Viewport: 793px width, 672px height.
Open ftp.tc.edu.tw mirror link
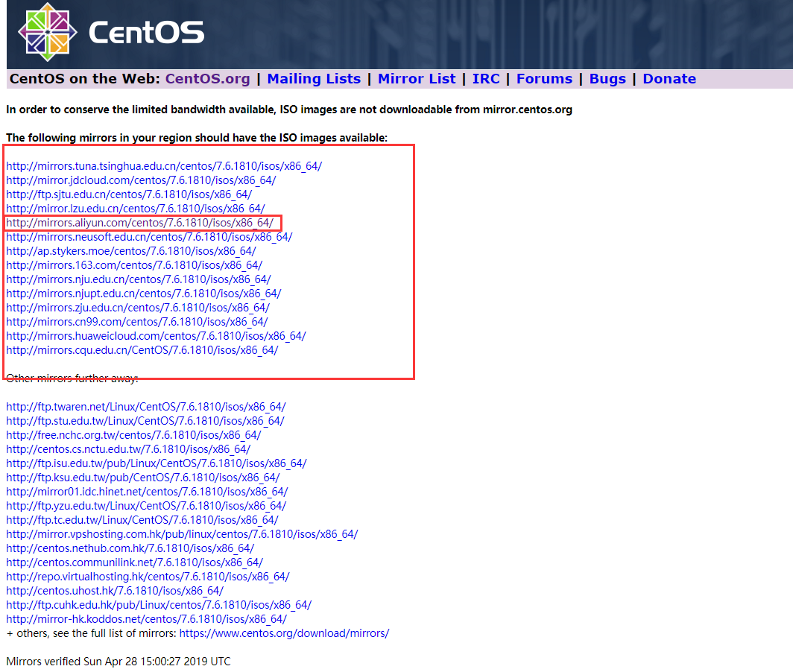[142, 520]
